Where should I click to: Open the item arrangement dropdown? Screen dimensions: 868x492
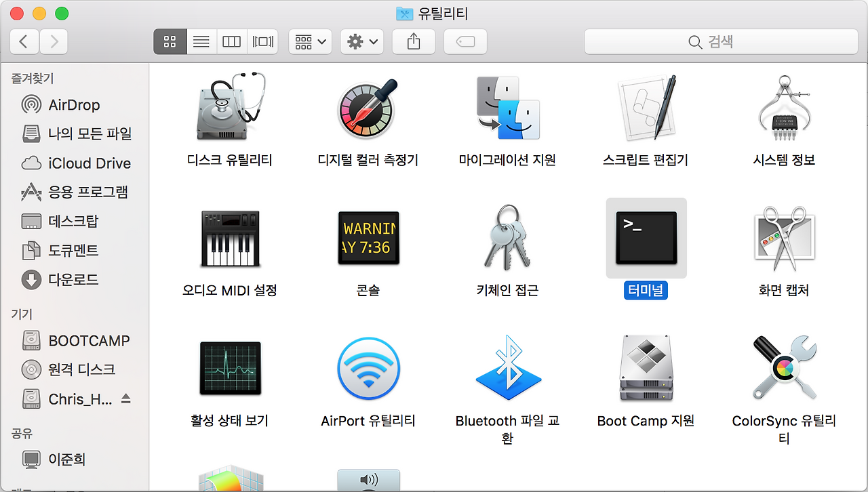[x=310, y=42]
